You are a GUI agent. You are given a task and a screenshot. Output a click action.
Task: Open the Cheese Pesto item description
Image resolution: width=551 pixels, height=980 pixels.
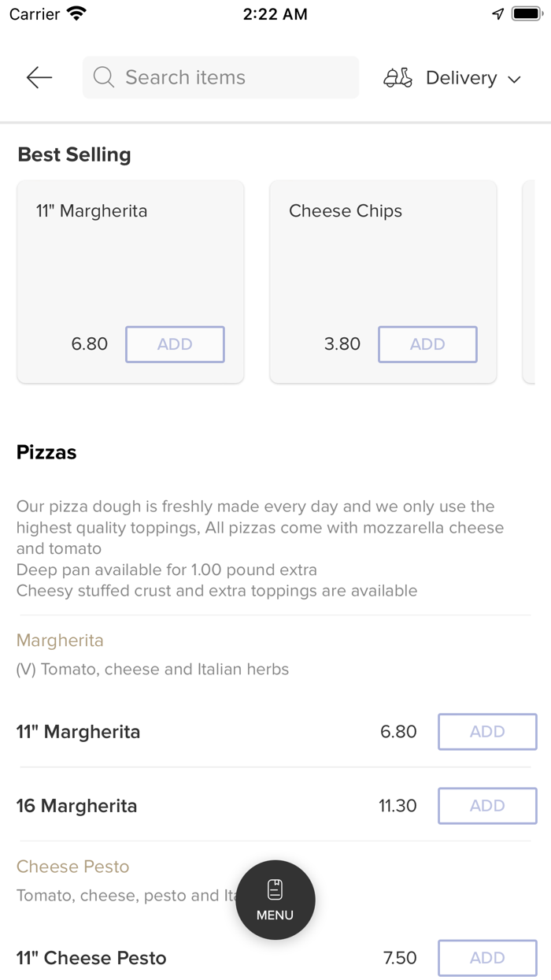tap(72, 867)
